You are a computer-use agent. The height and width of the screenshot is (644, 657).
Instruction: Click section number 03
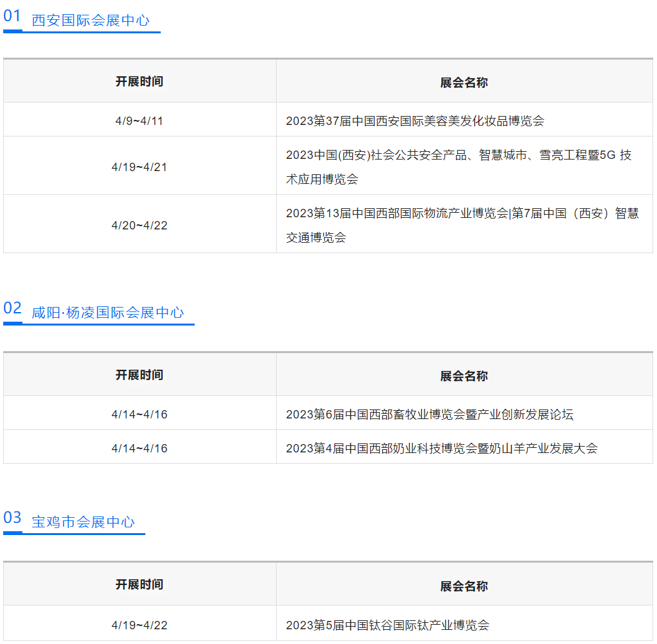12,518
